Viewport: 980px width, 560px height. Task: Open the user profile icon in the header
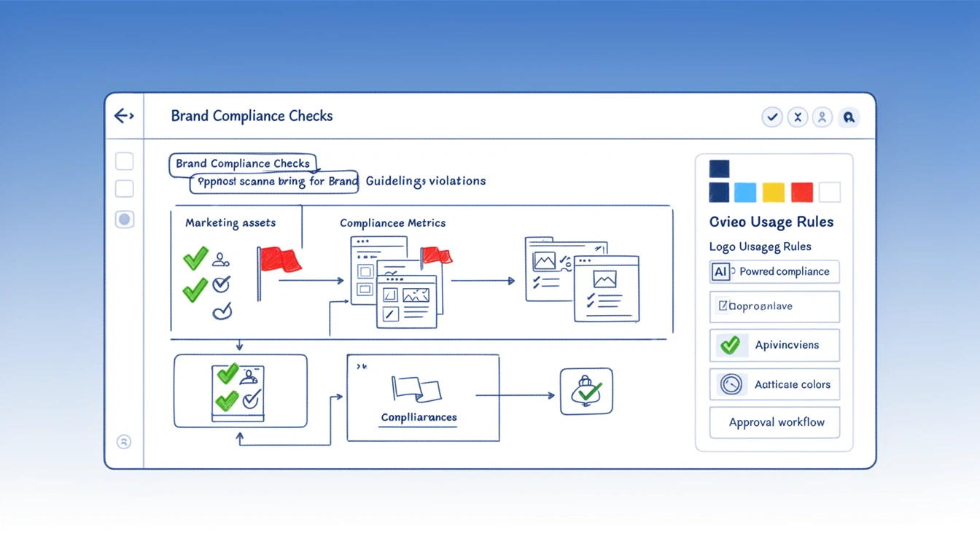click(822, 117)
